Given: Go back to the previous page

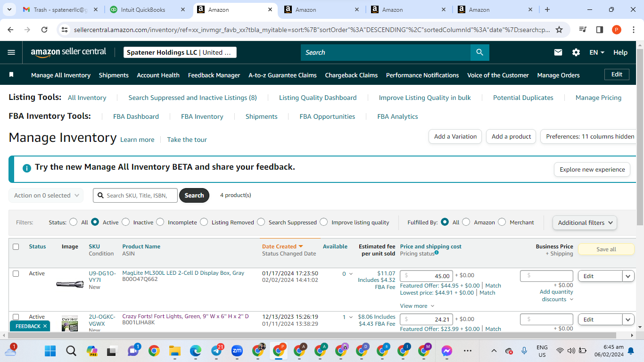Looking at the screenshot, I should (11, 30).
